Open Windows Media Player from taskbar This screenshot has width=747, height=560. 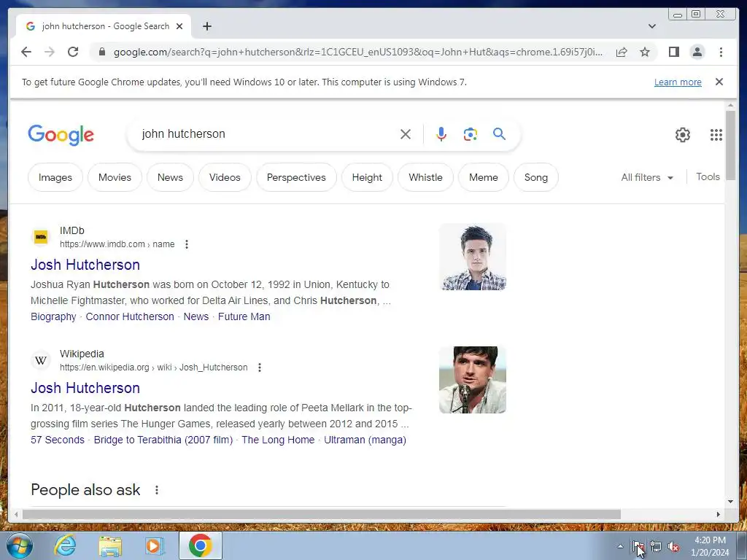pos(155,545)
